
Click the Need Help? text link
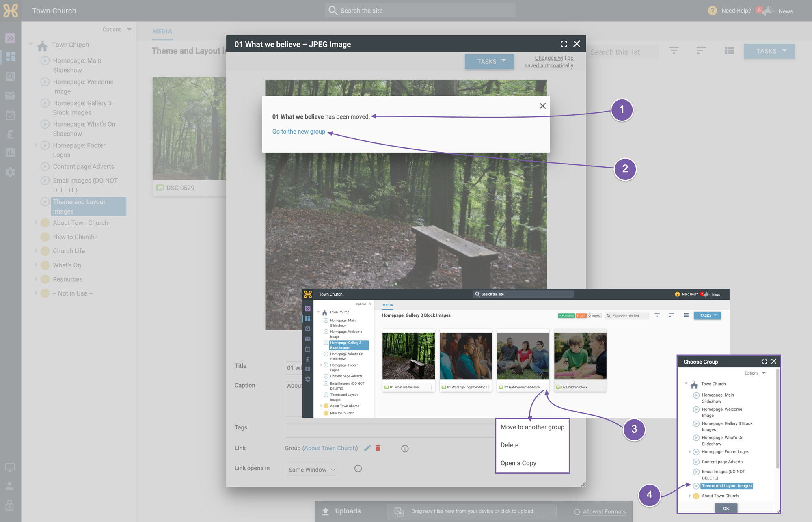[736, 11]
